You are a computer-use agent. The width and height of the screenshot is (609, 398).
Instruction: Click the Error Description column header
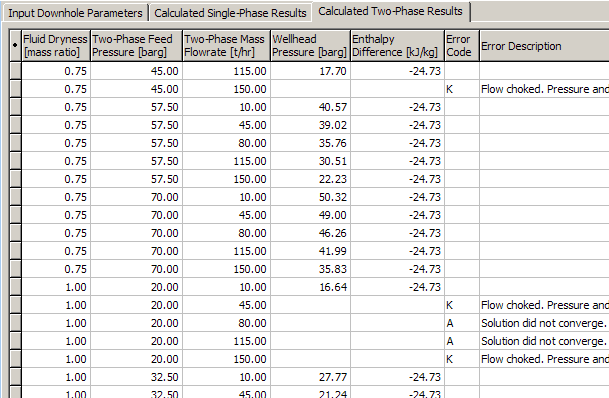click(x=545, y=46)
